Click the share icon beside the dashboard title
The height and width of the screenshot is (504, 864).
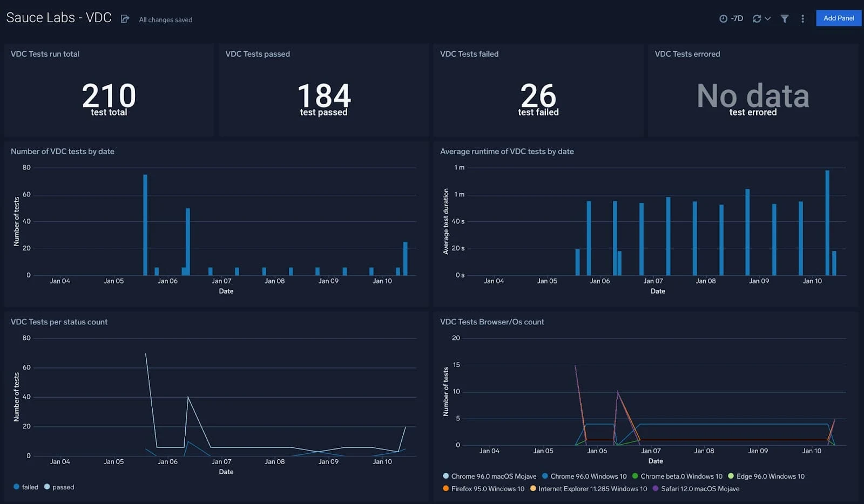point(125,18)
